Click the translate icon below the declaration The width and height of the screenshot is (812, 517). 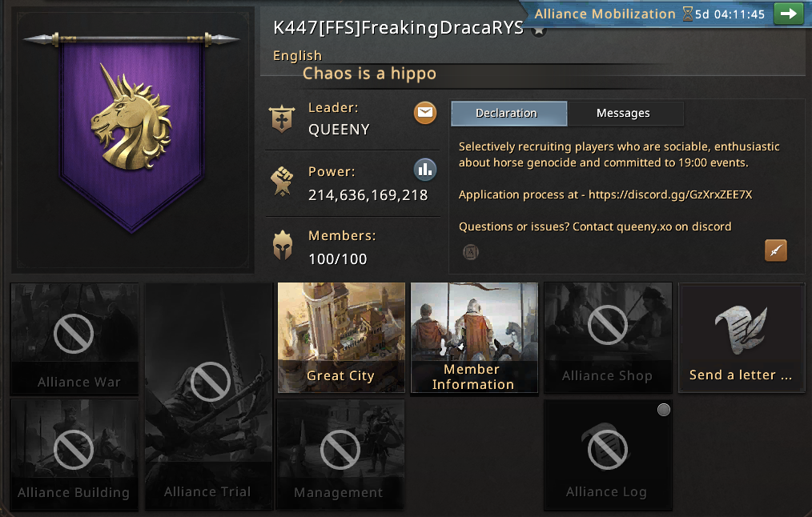(470, 252)
